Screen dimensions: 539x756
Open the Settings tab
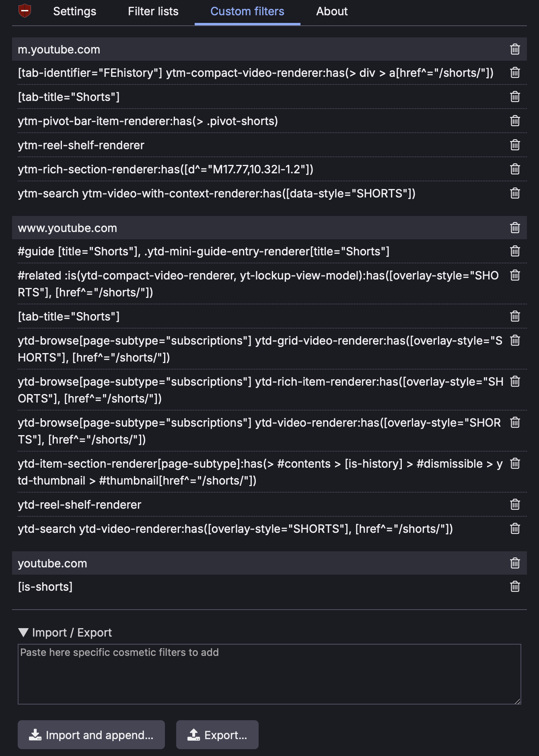click(x=74, y=11)
